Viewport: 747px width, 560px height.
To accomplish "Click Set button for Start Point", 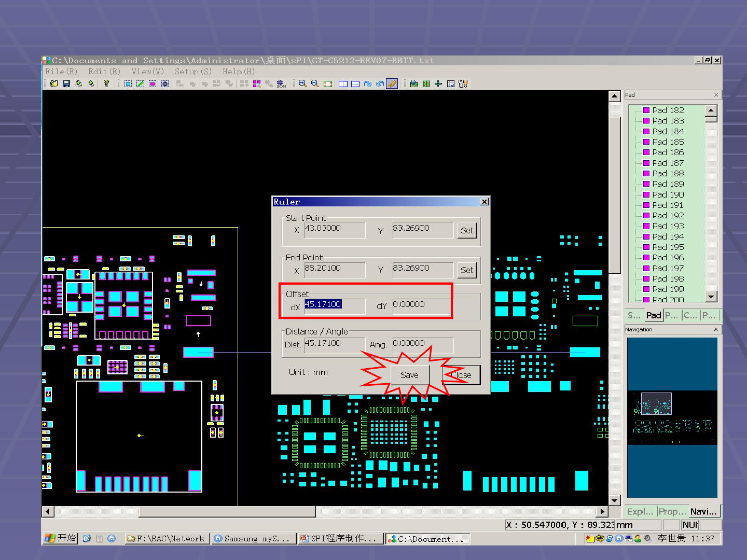I will [467, 230].
